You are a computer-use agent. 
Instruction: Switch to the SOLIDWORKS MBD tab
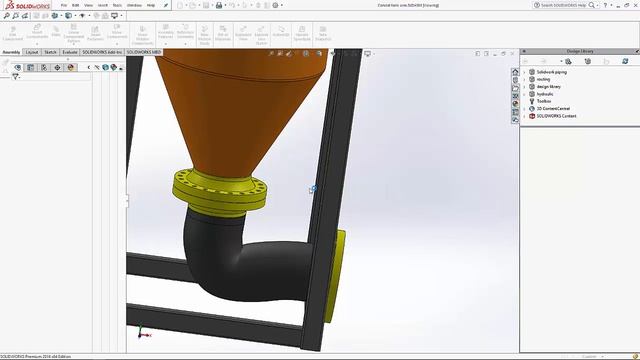(x=144, y=52)
